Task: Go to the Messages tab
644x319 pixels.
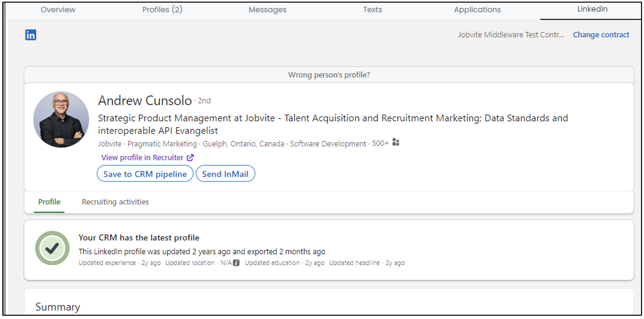Action: pos(268,10)
